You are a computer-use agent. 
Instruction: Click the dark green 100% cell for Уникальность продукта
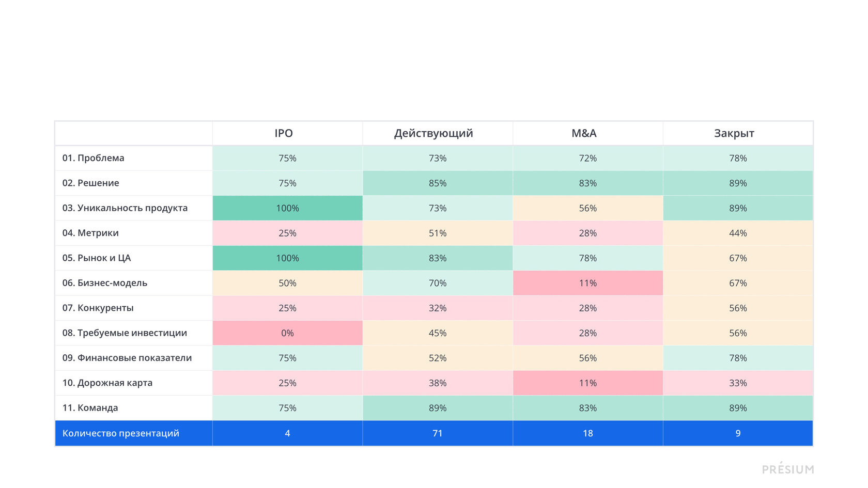[x=287, y=208]
